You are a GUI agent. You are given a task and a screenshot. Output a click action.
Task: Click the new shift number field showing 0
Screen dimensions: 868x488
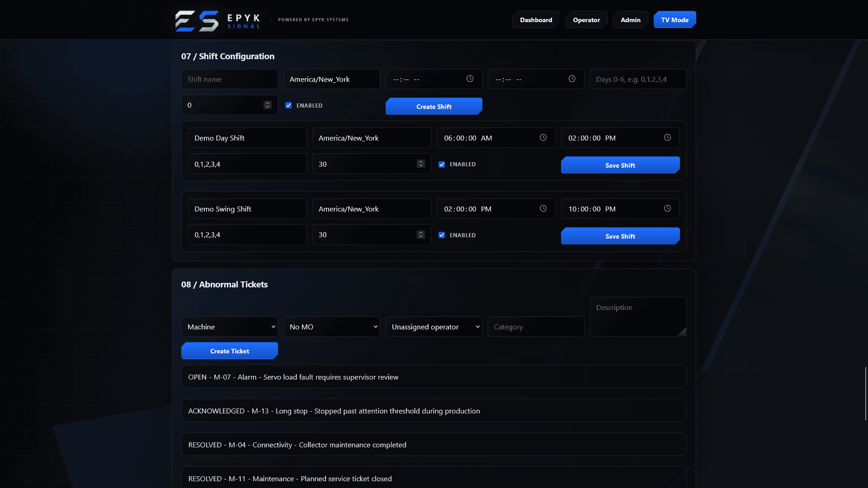230,105
